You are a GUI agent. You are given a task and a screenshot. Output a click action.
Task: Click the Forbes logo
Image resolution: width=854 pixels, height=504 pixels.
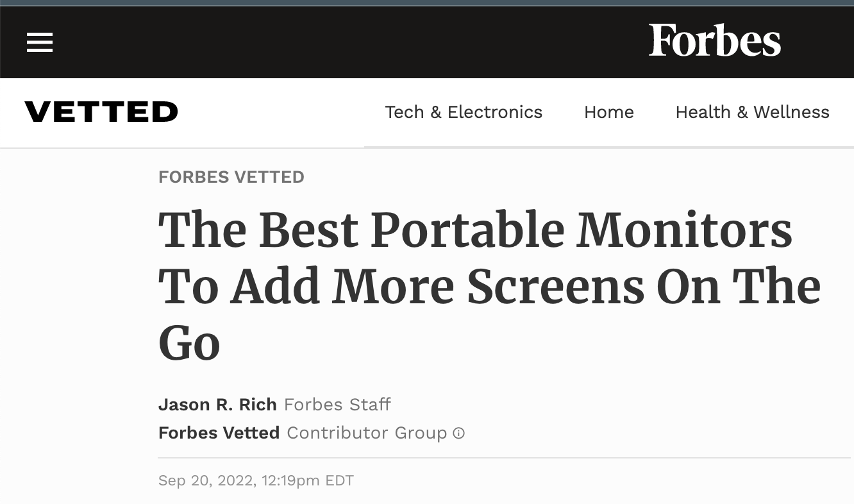[x=716, y=41]
